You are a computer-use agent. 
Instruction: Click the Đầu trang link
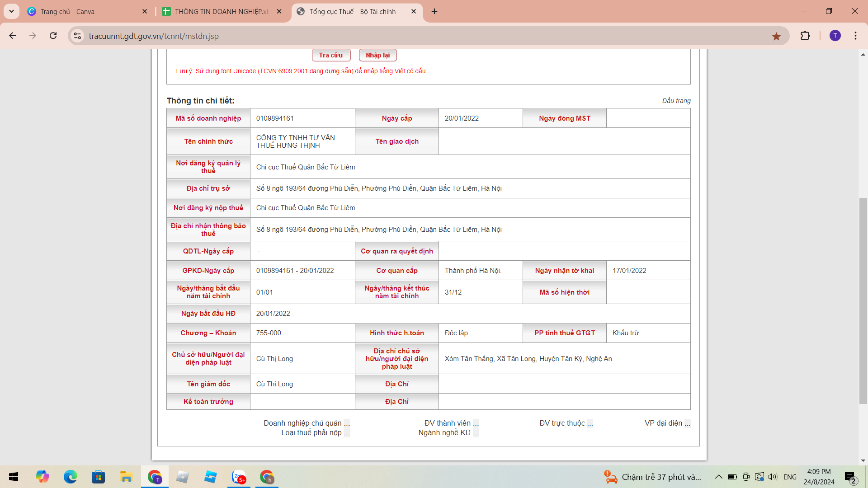(676, 101)
